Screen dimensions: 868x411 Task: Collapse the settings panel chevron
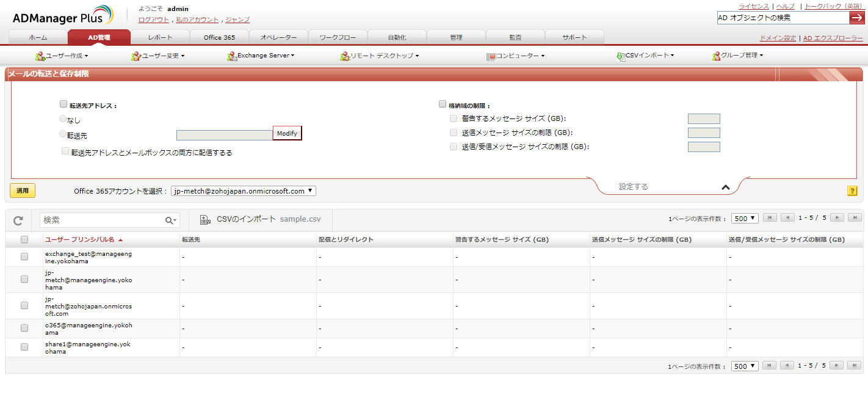(x=726, y=187)
